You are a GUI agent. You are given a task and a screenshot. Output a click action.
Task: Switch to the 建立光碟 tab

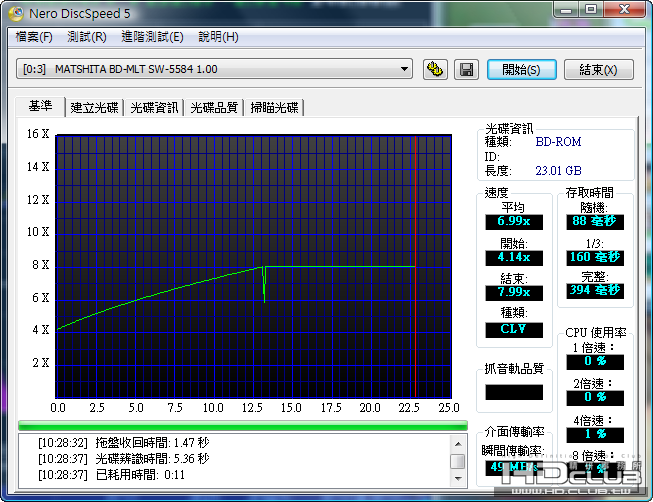pos(95,107)
